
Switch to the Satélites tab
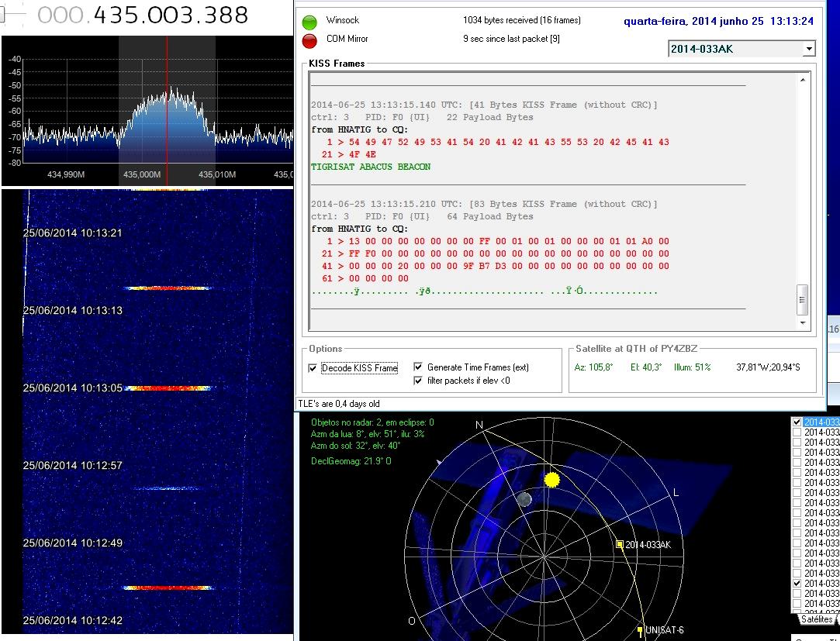pos(817,619)
